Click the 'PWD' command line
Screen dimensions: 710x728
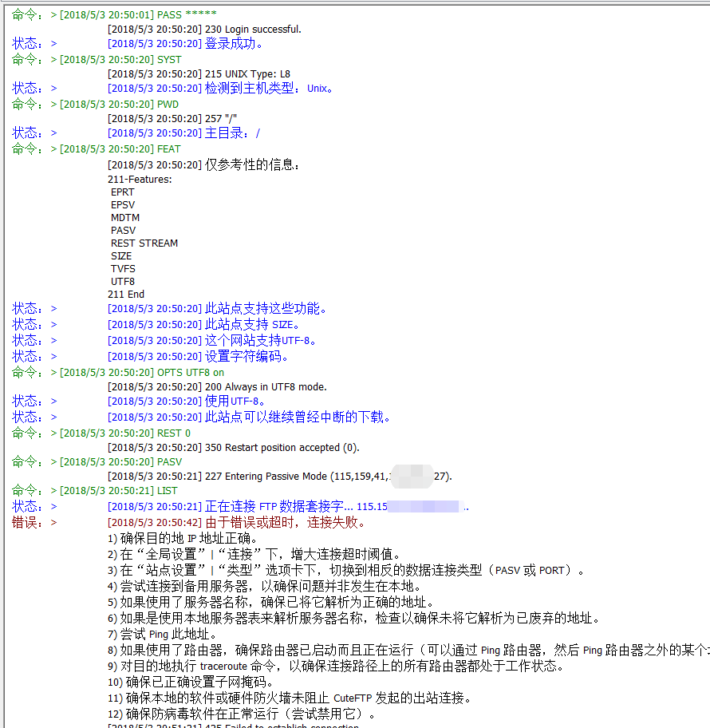[95, 104]
